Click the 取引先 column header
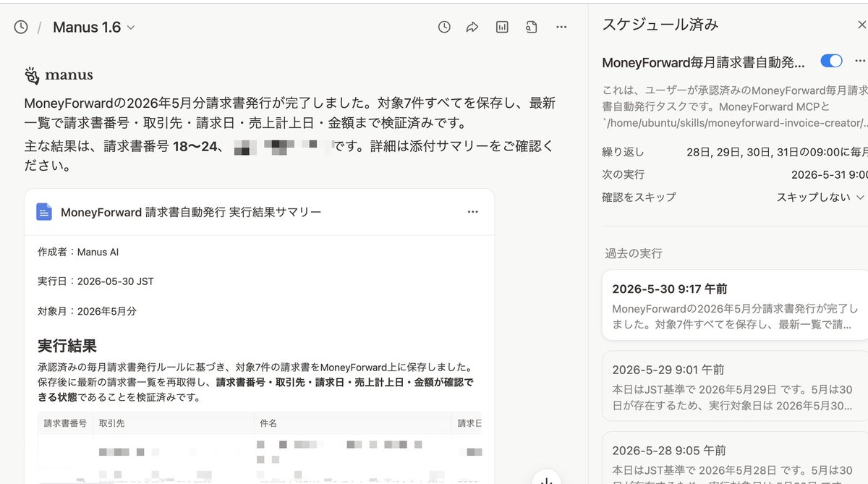This screenshot has width=868, height=484. 111,423
